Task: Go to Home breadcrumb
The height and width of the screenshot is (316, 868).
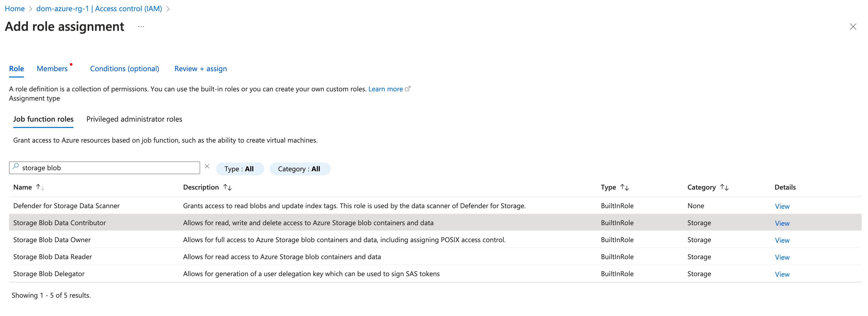Action: [15, 9]
